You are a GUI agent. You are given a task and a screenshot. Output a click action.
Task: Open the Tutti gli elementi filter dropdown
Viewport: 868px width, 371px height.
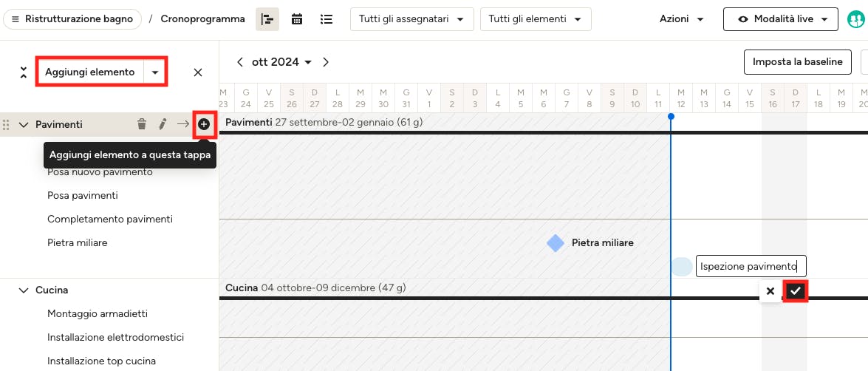tap(536, 19)
